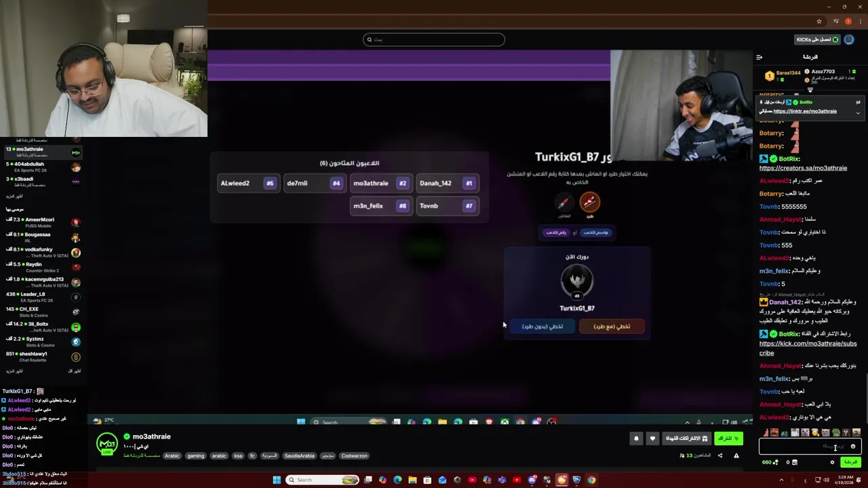The image size is (868, 488).
Task: Expand show more under followed channels
Action: (14, 196)
